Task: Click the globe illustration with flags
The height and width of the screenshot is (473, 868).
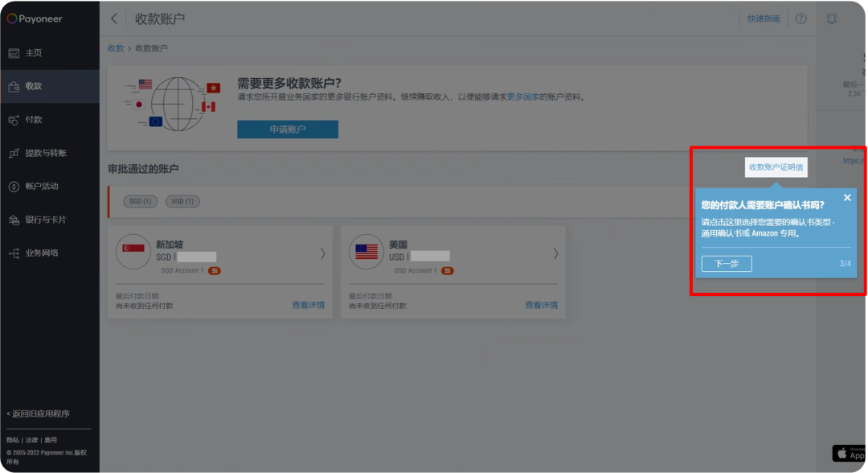Action: coord(174,104)
